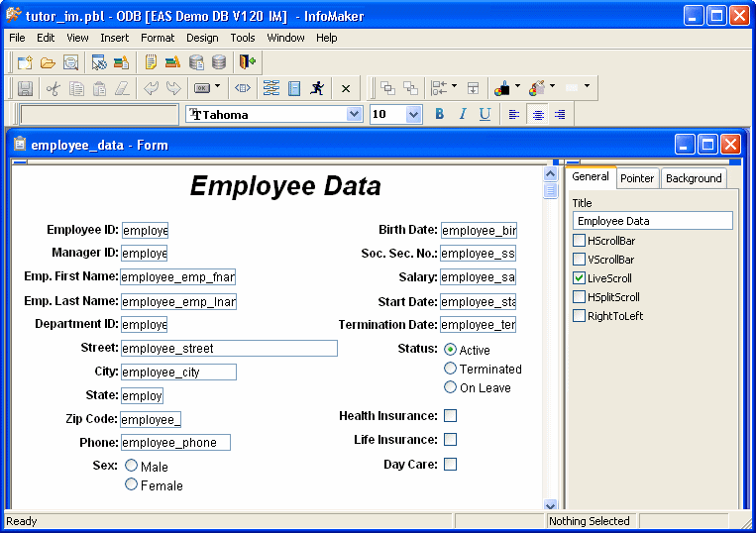Align text right
This screenshot has width=756, height=533.
click(560, 115)
